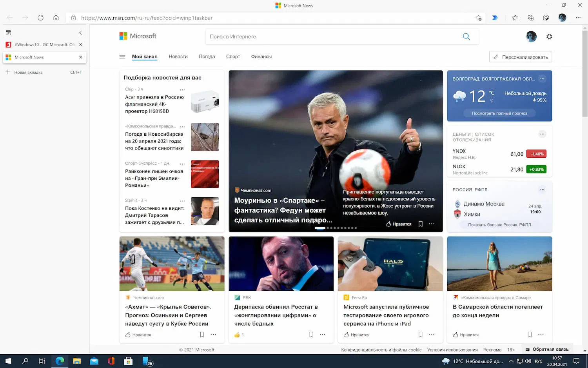Open the РФПЛ card options menu

pos(542,189)
